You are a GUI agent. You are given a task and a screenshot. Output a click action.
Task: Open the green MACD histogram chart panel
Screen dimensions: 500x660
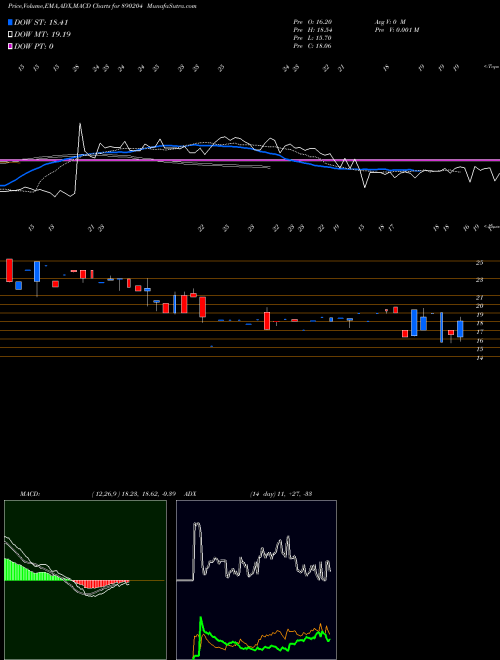click(x=85, y=580)
